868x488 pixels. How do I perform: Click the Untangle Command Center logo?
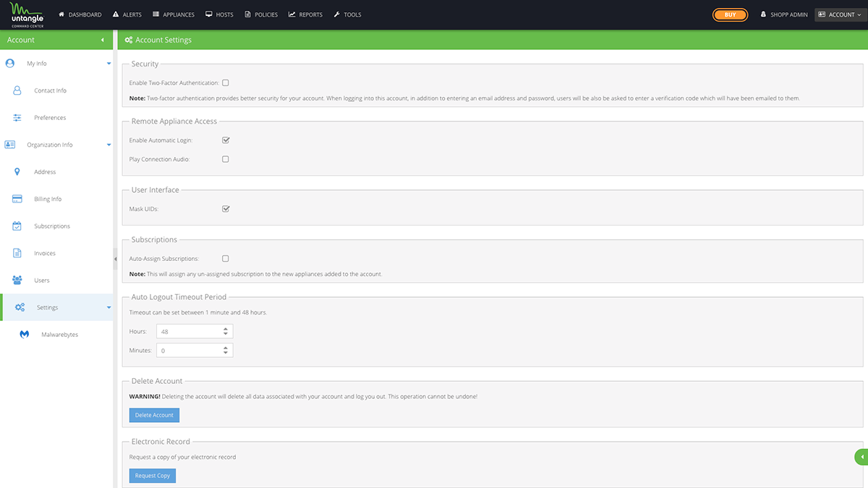coord(27,14)
